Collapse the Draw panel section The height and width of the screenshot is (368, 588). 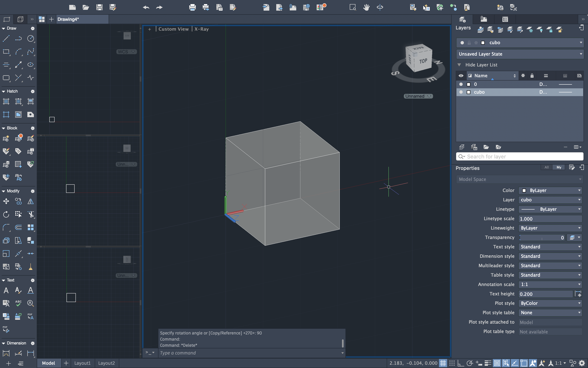(3, 28)
